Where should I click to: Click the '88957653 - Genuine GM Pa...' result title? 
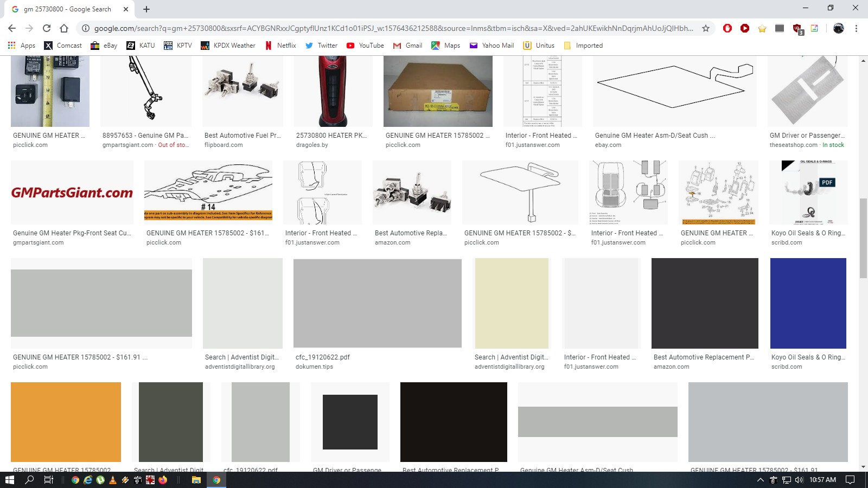coord(145,136)
